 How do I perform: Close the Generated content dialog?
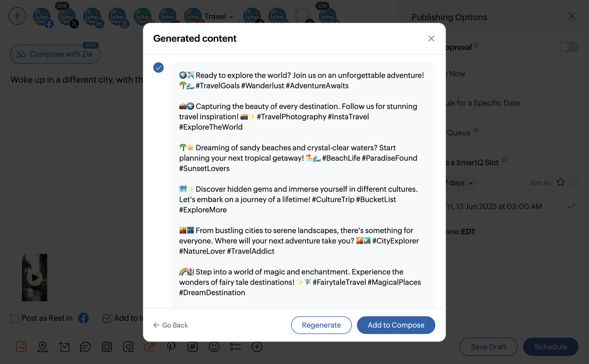431,38
